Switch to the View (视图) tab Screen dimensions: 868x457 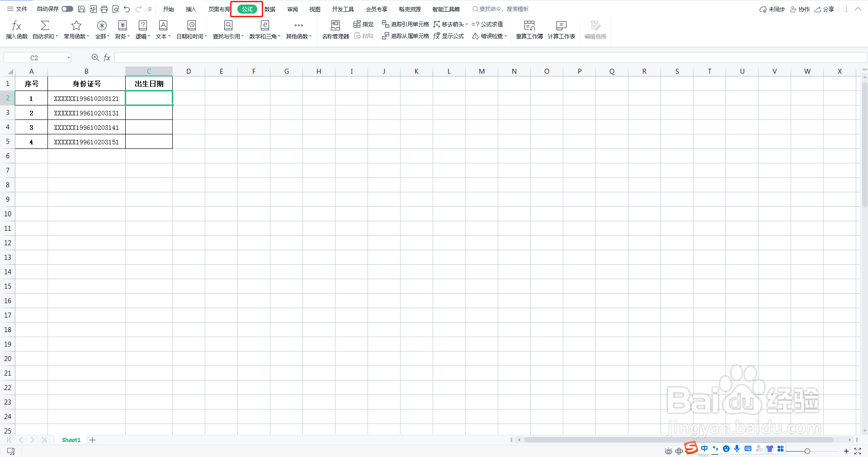click(315, 9)
